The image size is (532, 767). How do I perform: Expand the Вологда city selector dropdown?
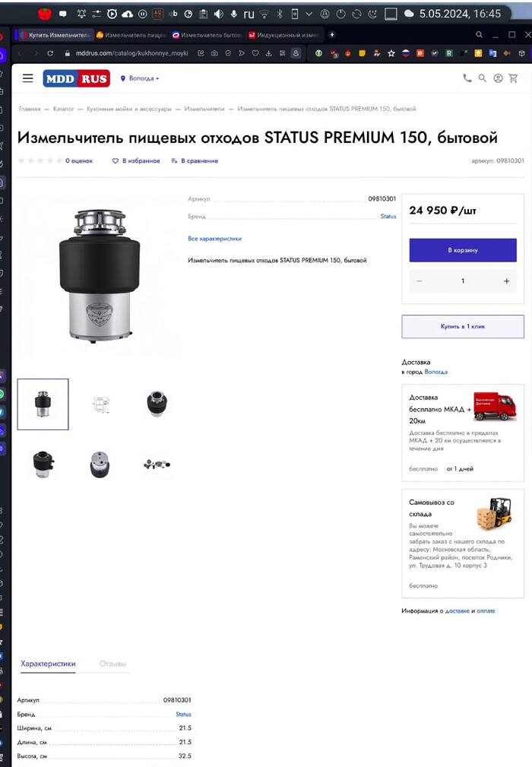pyautogui.click(x=140, y=78)
